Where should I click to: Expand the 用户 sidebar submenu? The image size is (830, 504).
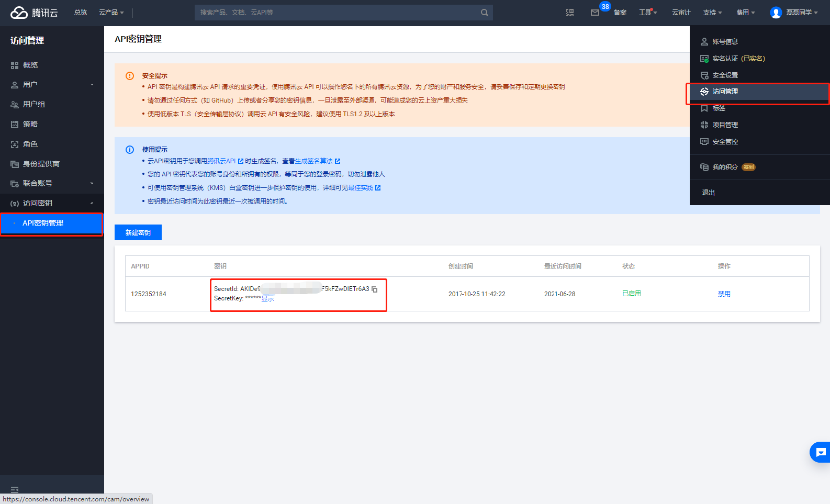coord(52,84)
